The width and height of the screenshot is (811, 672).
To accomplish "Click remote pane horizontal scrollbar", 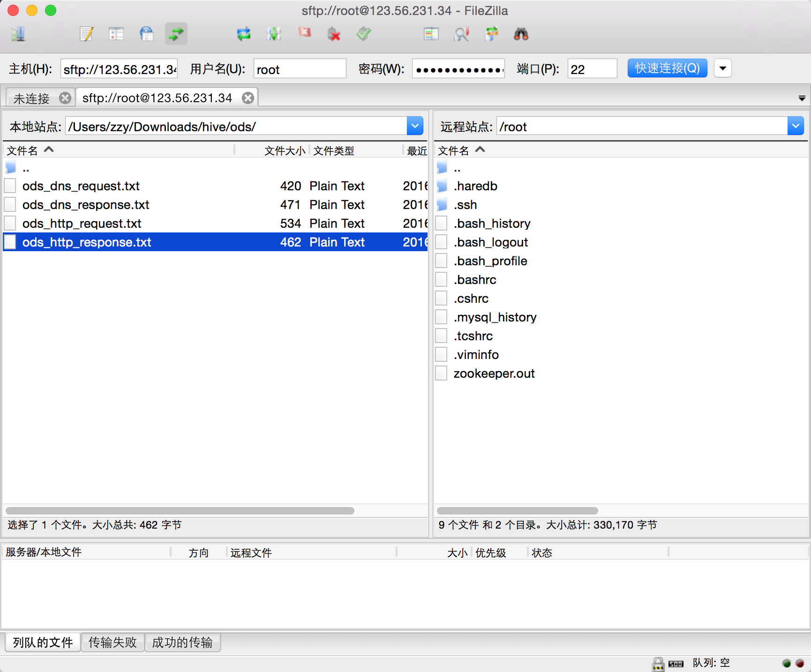I will click(518, 510).
